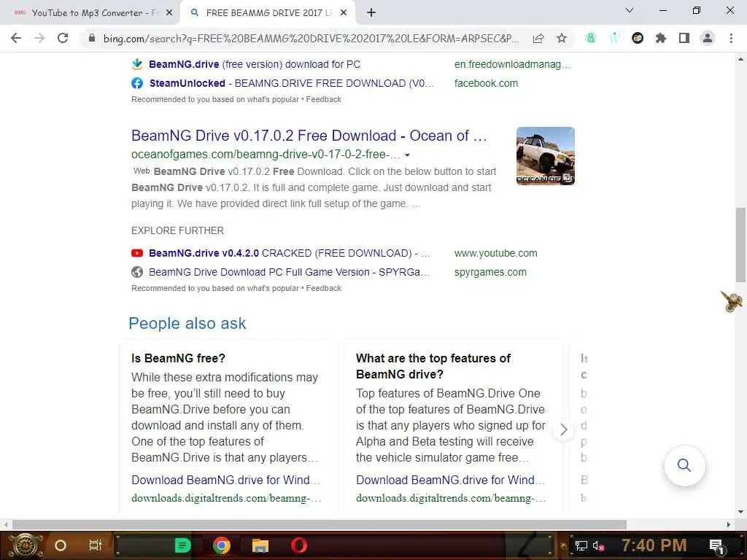This screenshot has width=747, height=560.
Task: Expand 'What are the top features of BeamNG drive?' card
Action: (x=433, y=366)
